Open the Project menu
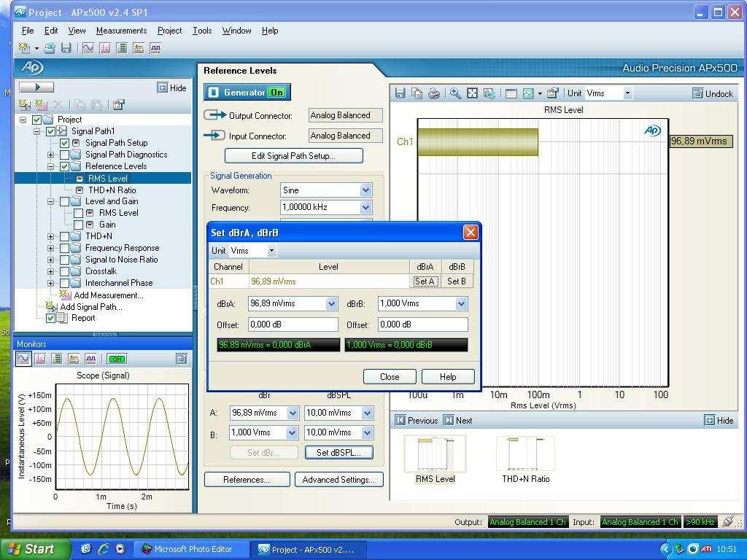This screenshot has width=747, height=560. pyautogui.click(x=169, y=31)
